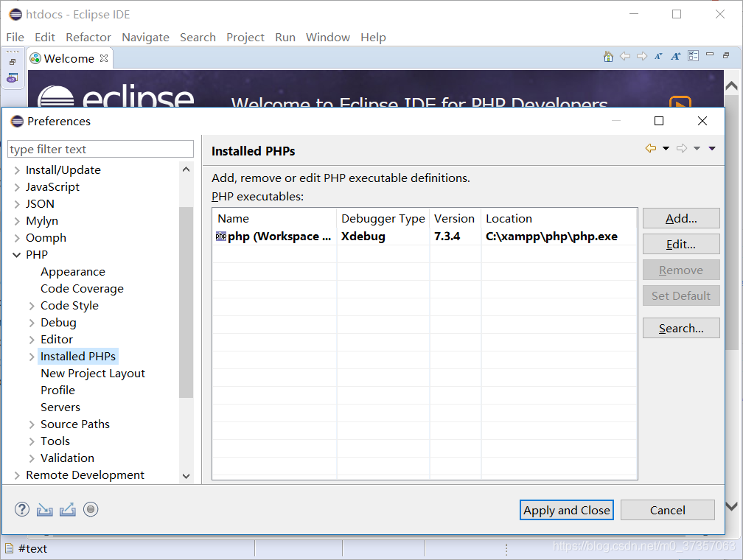Magnify font size in Welcome toolbar
The width and height of the screenshot is (743, 560).
[676, 57]
